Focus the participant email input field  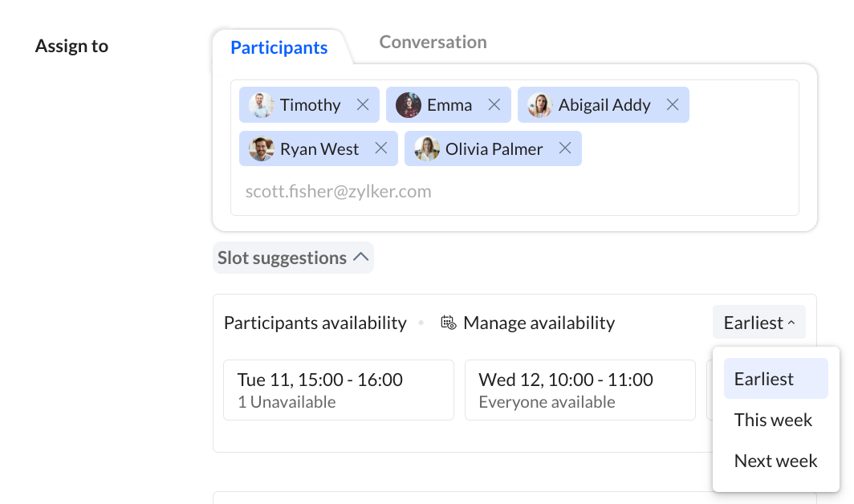(514, 191)
